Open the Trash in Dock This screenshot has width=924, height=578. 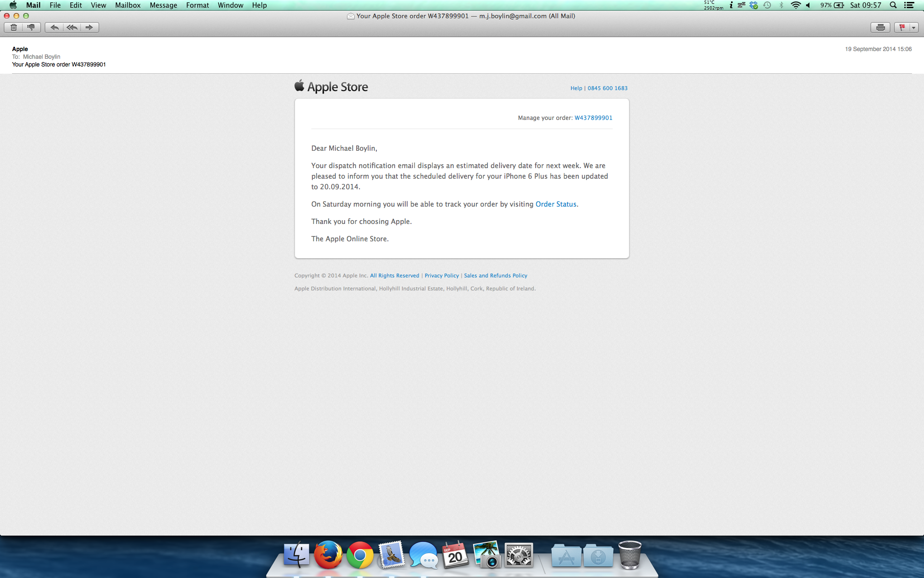click(x=630, y=555)
